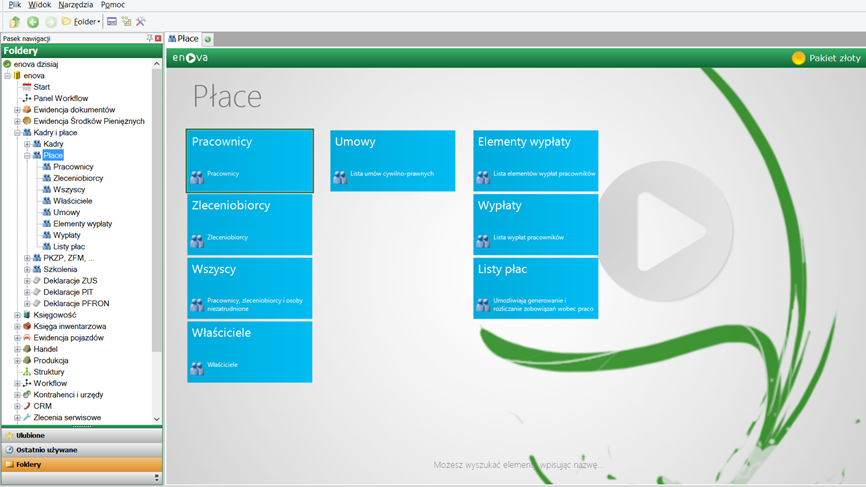The width and height of the screenshot is (866, 487).
Task: Click the yellow organizer toolbar icon
Action: coord(126,22)
